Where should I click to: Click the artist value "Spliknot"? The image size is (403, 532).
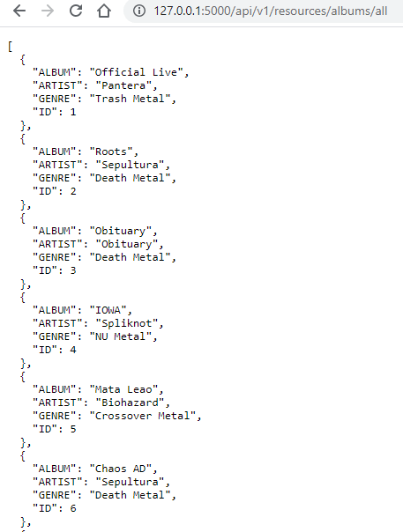127,323
